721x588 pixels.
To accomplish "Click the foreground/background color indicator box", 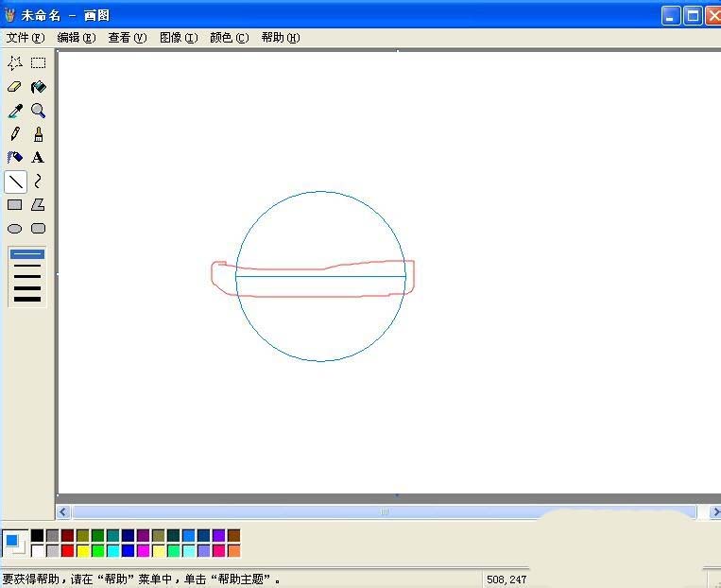I will [x=15, y=544].
